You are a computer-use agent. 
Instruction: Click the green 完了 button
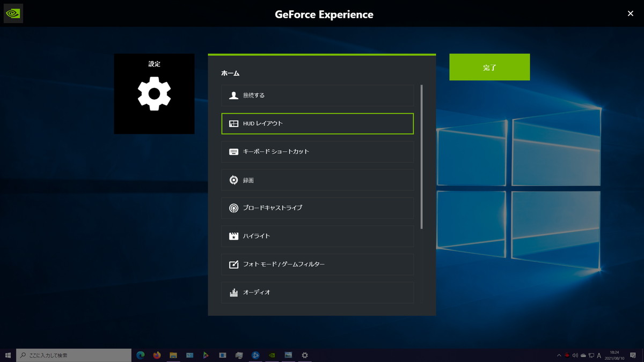(489, 67)
